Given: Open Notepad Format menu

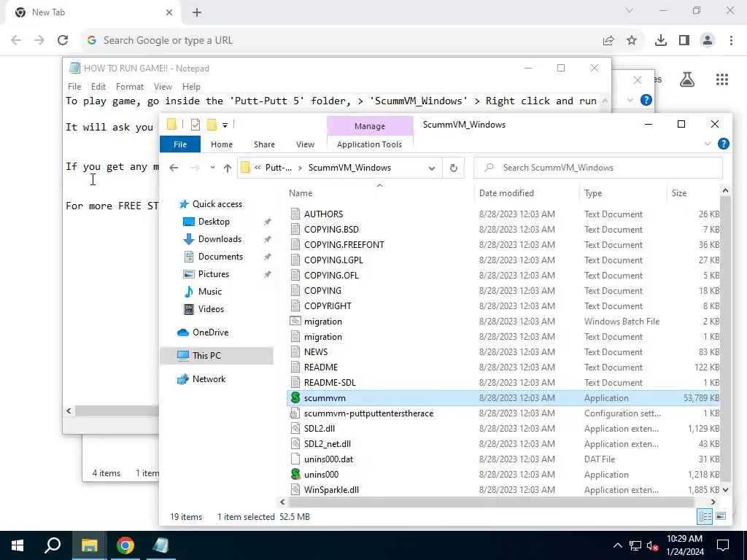Looking at the screenshot, I should [x=130, y=86].
